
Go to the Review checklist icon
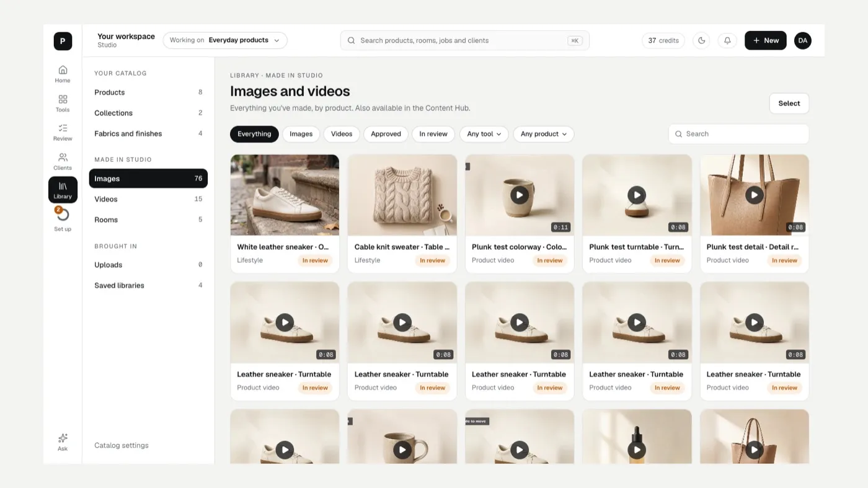[63, 132]
